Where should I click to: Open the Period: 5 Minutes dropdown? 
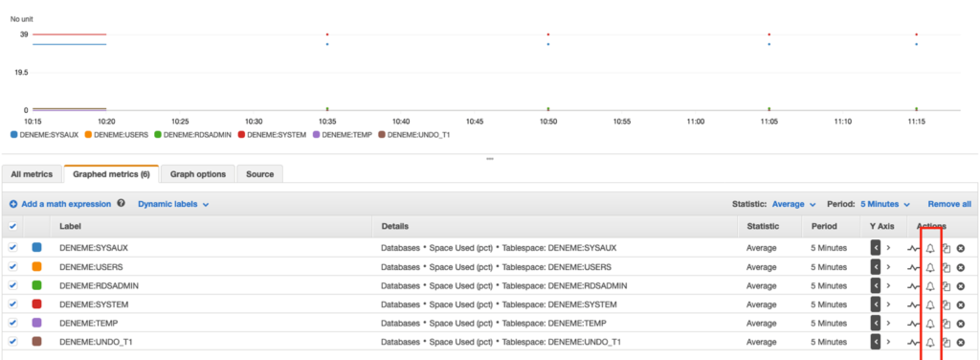coord(885,204)
